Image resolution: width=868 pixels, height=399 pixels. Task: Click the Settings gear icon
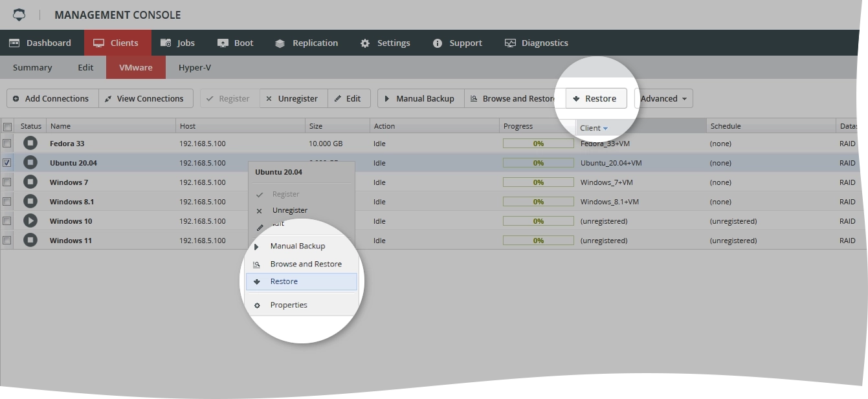[365, 43]
